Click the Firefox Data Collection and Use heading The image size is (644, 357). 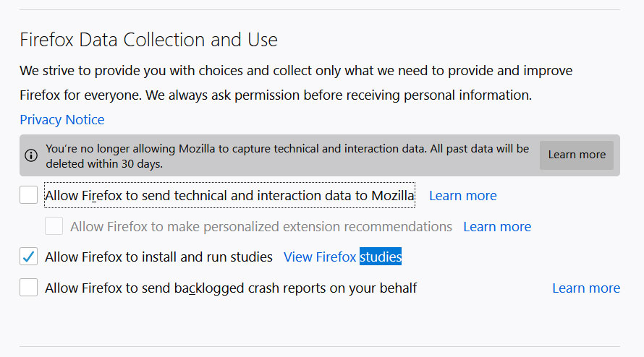148,40
